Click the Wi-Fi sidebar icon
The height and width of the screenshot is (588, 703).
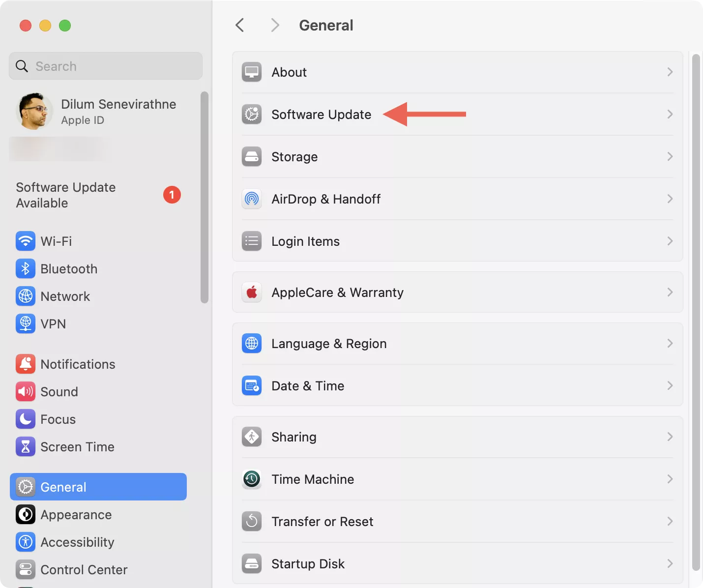pos(26,241)
